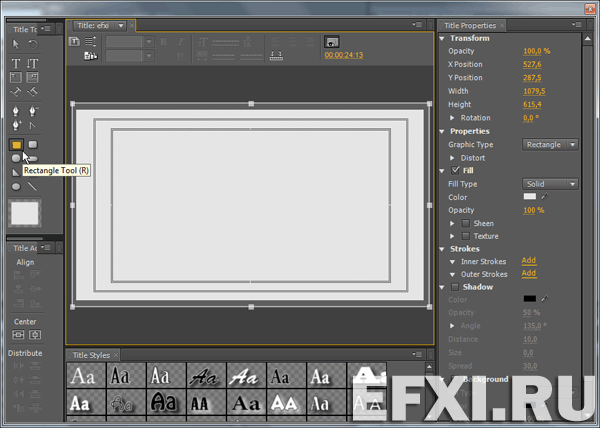Select the Line tool
This screenshot has height=428, width=600.
coord(32,186)
